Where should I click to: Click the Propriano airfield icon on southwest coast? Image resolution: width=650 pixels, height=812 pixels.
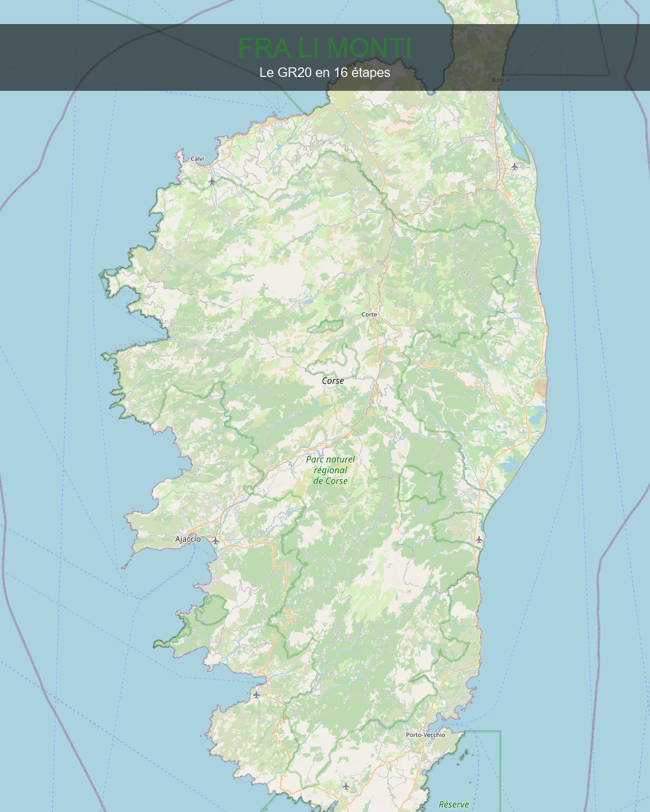[256, 695]
